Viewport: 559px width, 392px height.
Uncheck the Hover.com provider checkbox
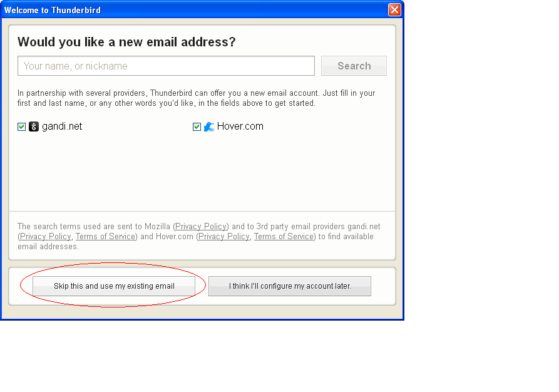[x=197, y=126]
